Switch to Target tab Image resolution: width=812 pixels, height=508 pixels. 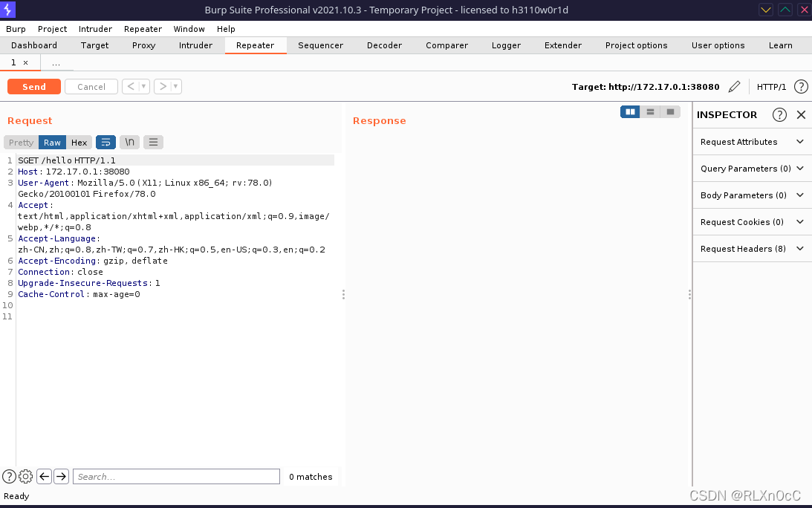click(x=95, y=45)
